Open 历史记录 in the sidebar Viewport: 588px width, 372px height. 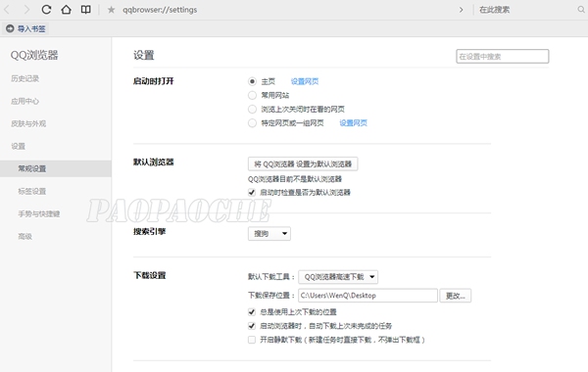click(25, 78)
